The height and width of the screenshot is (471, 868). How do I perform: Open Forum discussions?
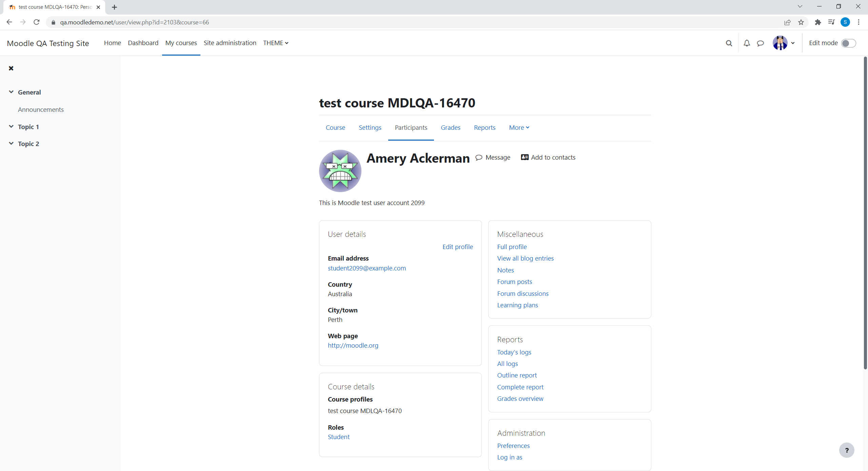[x=523, y=293]
